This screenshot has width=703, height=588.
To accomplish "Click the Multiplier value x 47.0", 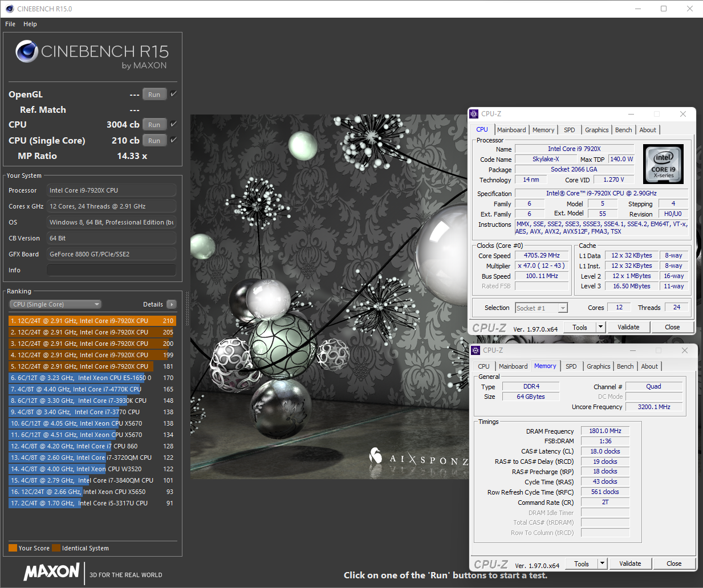I will tap(542, 266).
